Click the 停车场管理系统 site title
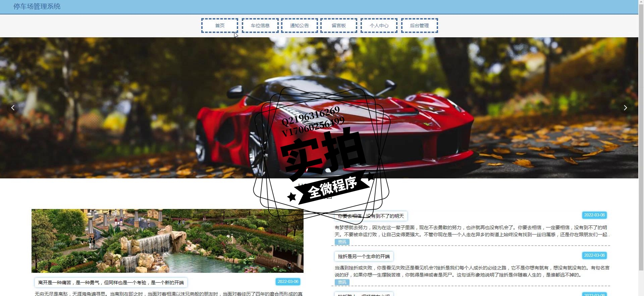 pos(37,6)
